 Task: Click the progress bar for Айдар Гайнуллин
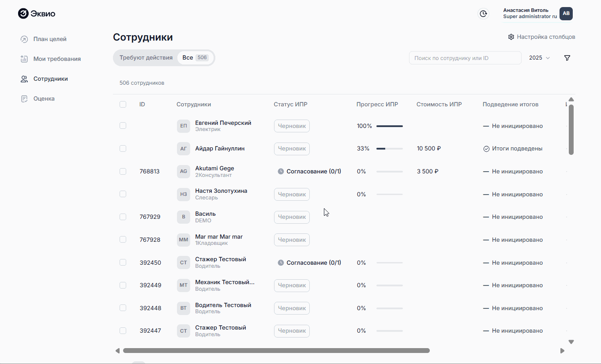389,149
